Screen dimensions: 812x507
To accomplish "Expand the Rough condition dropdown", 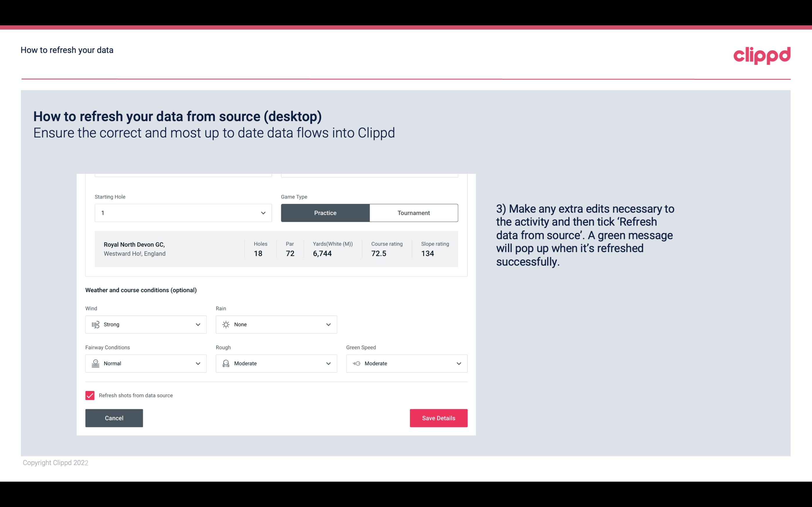I will click(328, 363).
